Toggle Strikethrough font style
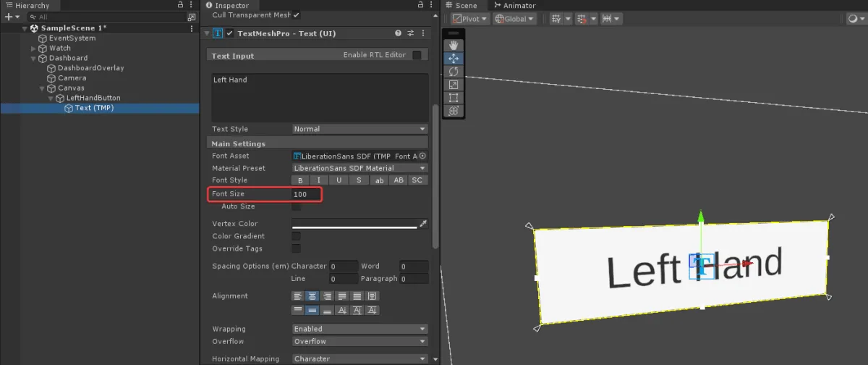This screenshot has width=868, height=365. [x=359, y=180]
